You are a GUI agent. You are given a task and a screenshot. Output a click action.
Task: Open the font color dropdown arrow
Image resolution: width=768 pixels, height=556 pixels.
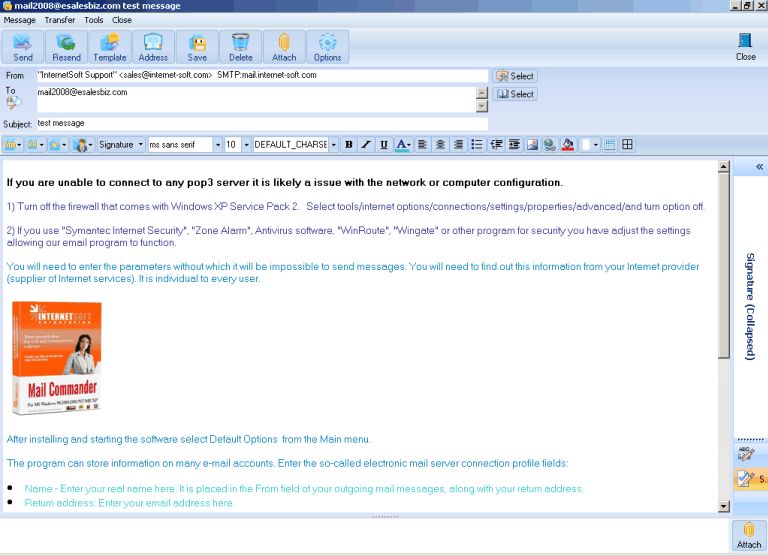408,145
